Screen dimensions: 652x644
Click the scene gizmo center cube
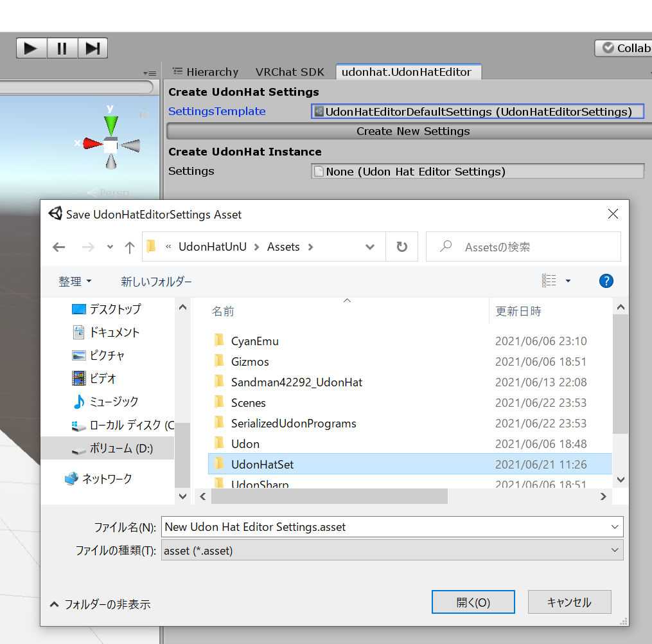(x=110, y=145)
